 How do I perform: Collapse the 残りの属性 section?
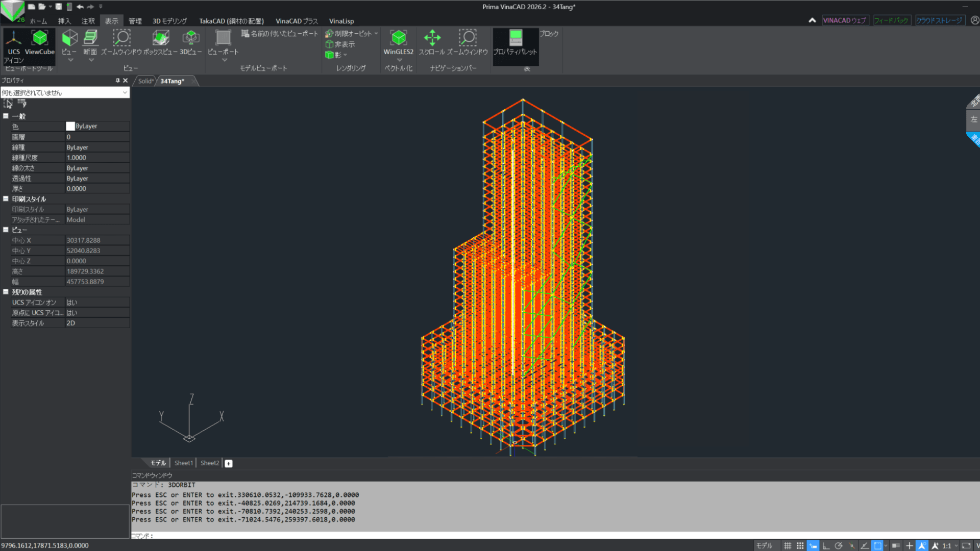(6, 292)
